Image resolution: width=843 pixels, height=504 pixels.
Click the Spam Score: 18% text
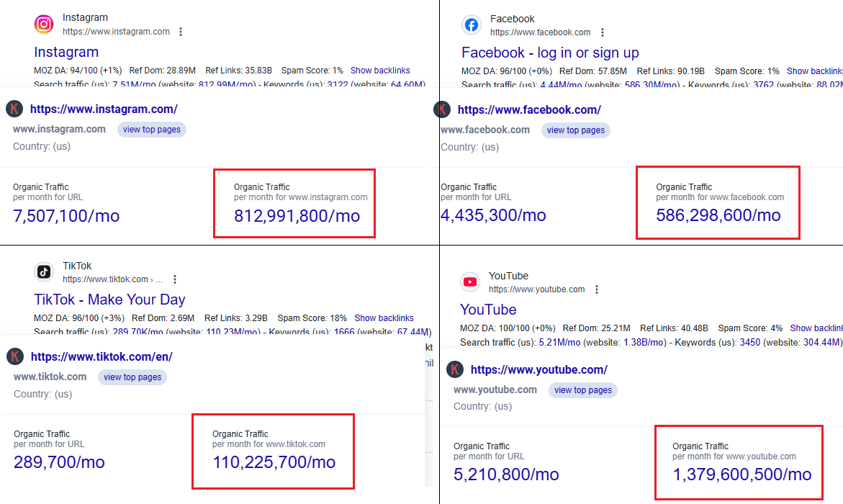coord(312,318)
